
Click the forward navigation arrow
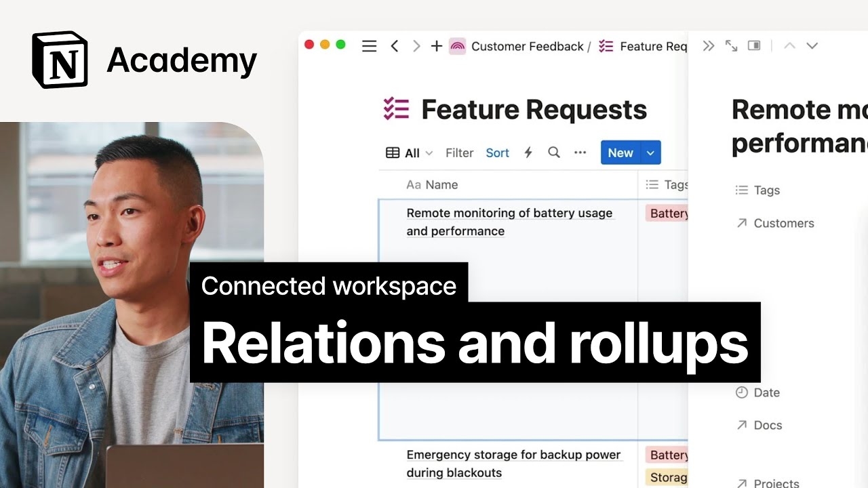coord(416,46)
